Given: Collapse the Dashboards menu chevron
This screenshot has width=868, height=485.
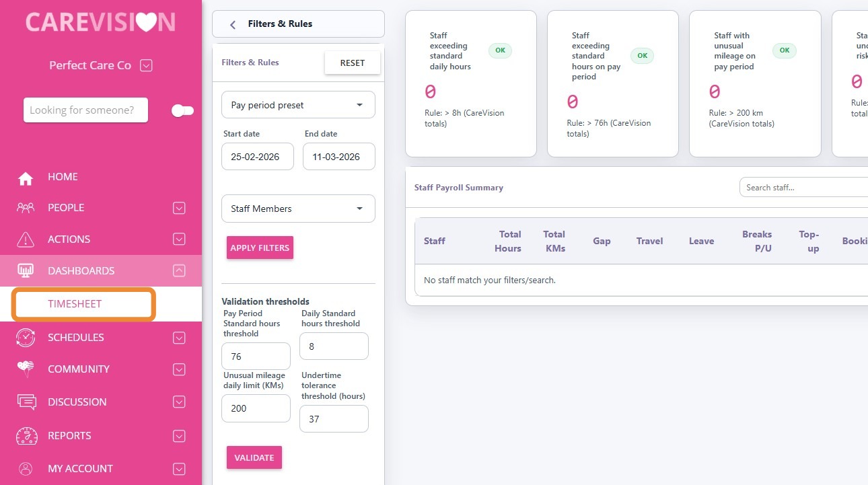Looking at the screenshot, I should (179, 271).
